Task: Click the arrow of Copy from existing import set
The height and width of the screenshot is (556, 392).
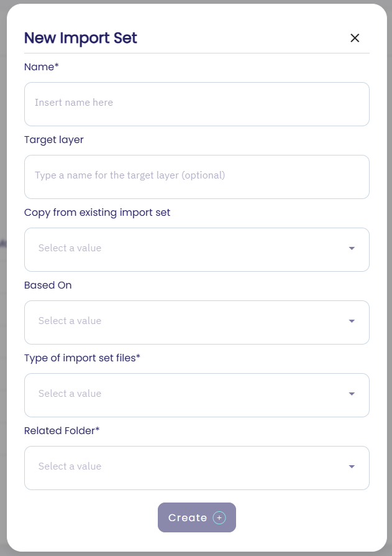Action: click(352, 249)
